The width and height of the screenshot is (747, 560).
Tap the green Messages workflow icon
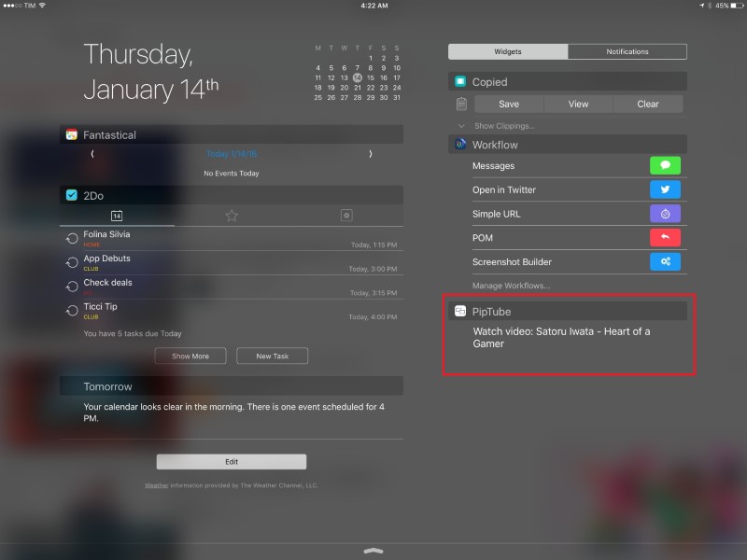(x=665, y=166)
